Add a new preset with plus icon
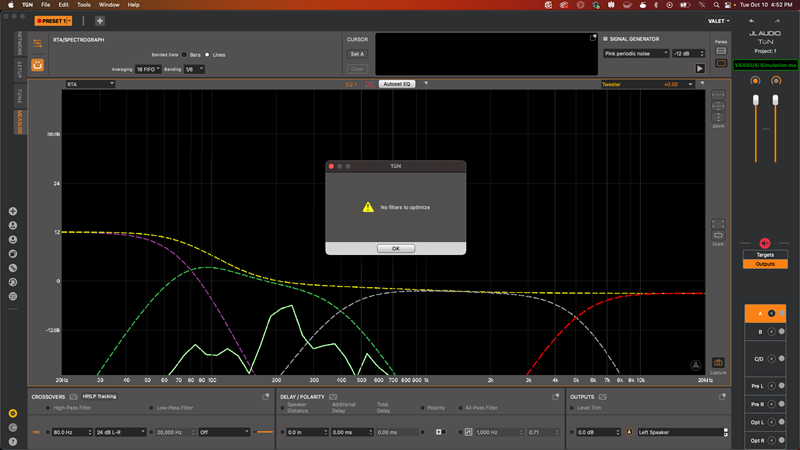Image resolution: width=800 pixels, height=450 pixels. pos(100,21)
